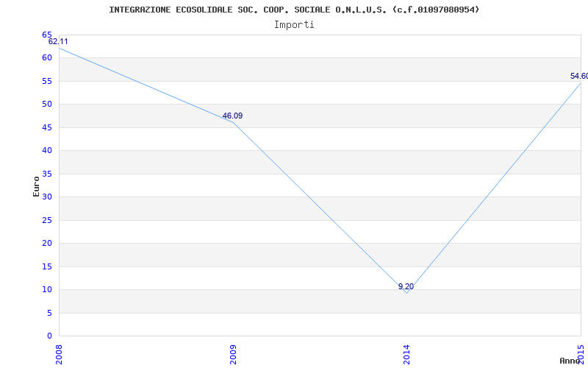Screen dimensions: 588x368
Task: Click the y-axis value 50
Action: (x=47, y=104)
